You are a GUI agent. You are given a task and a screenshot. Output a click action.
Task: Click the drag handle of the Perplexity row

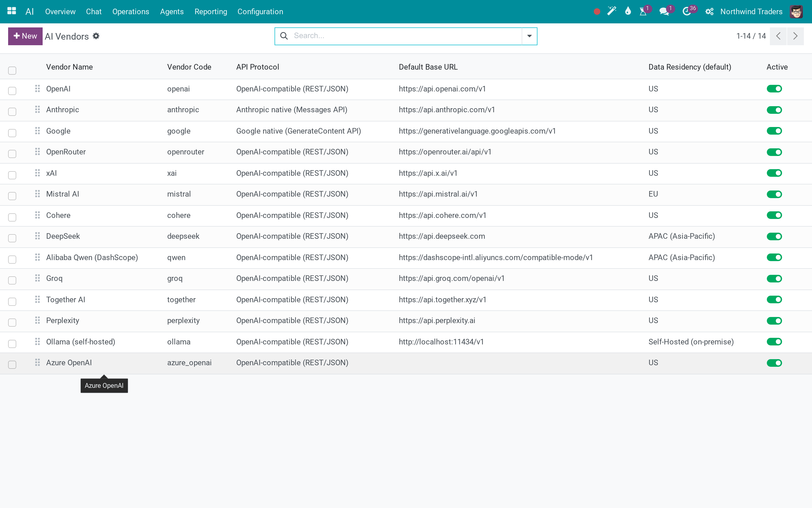37,320
